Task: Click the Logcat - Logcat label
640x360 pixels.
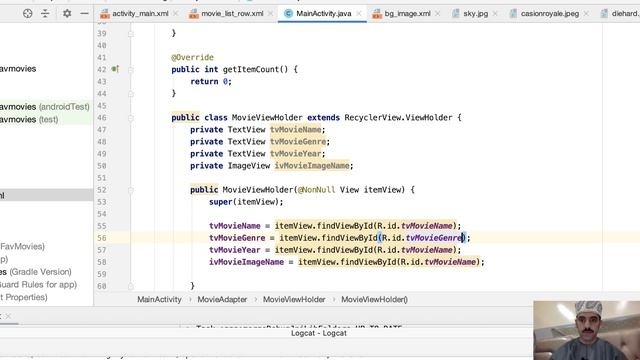Action: (x=319, y=333)
